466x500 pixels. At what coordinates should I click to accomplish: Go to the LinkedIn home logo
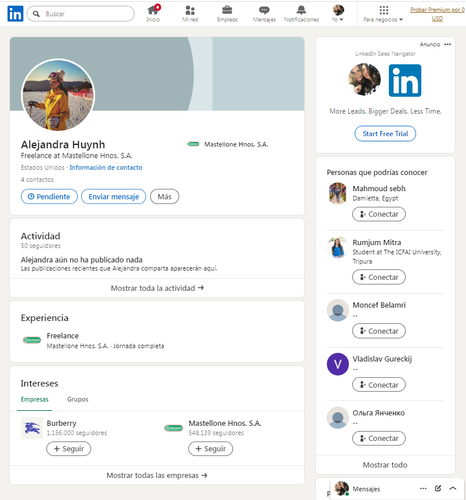(15, 14)
